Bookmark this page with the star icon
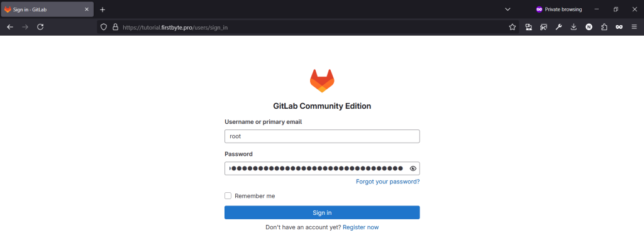 (x=512, y=27)
